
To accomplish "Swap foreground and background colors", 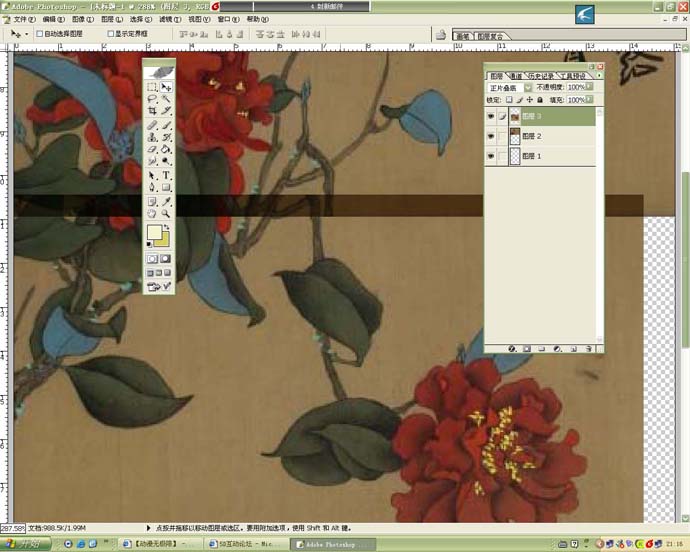I will point(166,227).
